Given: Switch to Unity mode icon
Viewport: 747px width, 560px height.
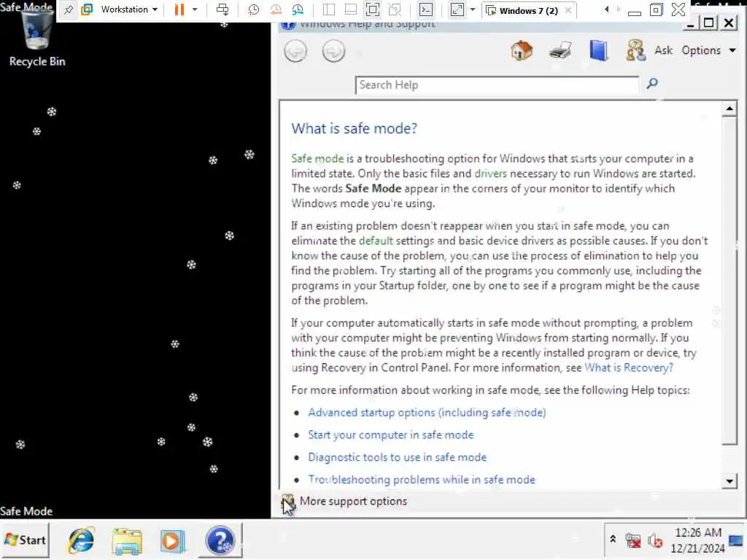Looking at the screenshot, I should [x=395, y=10].
